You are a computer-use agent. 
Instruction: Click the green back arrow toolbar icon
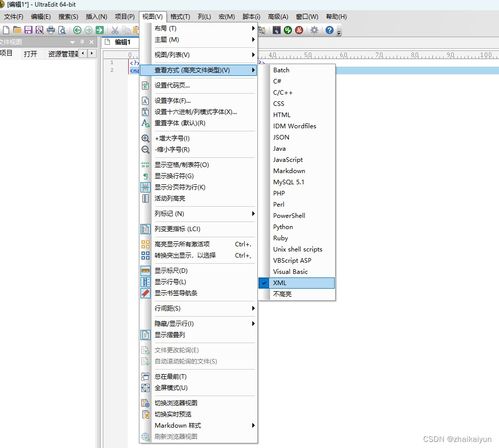pyautogui.click(x=77, y=30)
